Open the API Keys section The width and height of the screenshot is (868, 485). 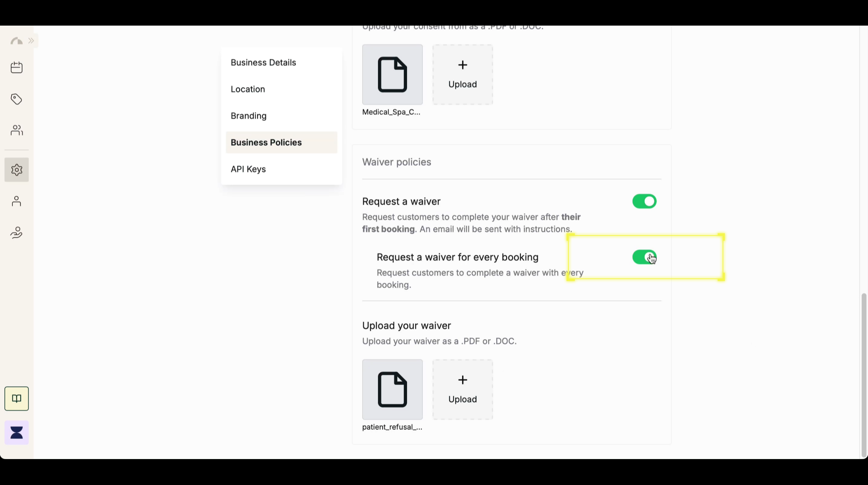tap(248, 169)
